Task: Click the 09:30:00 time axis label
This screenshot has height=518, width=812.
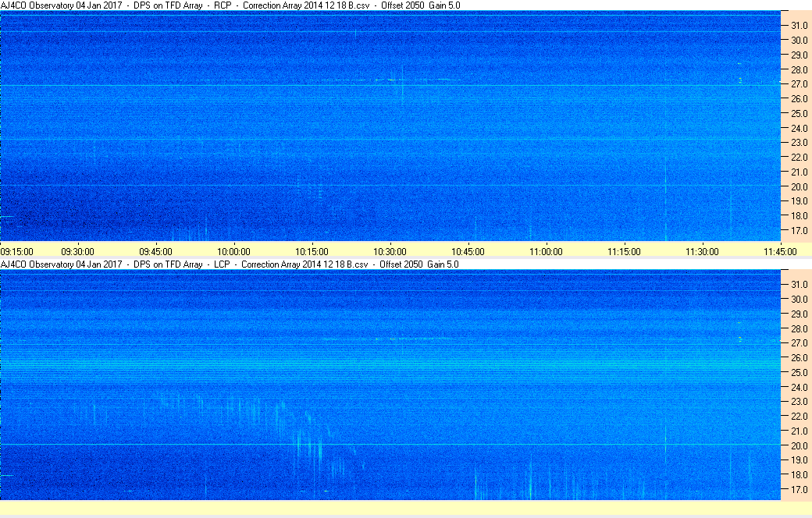Action: point(77,252)
